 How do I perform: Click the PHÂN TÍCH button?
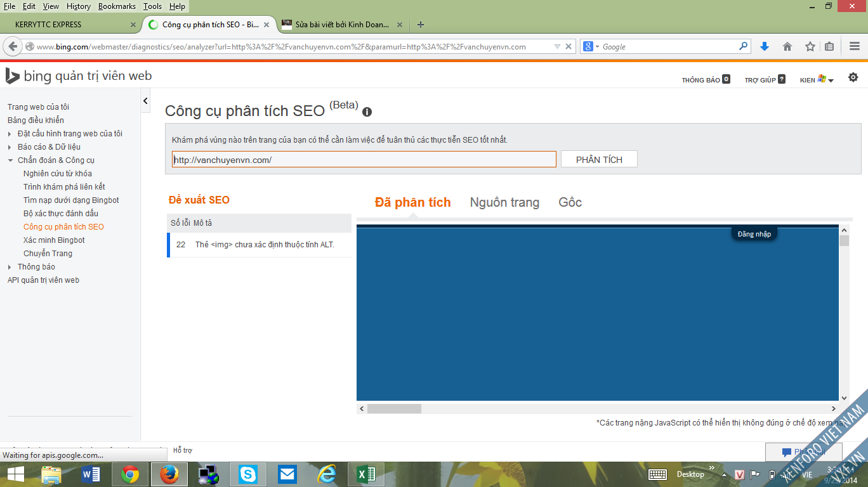click(599, 159)
